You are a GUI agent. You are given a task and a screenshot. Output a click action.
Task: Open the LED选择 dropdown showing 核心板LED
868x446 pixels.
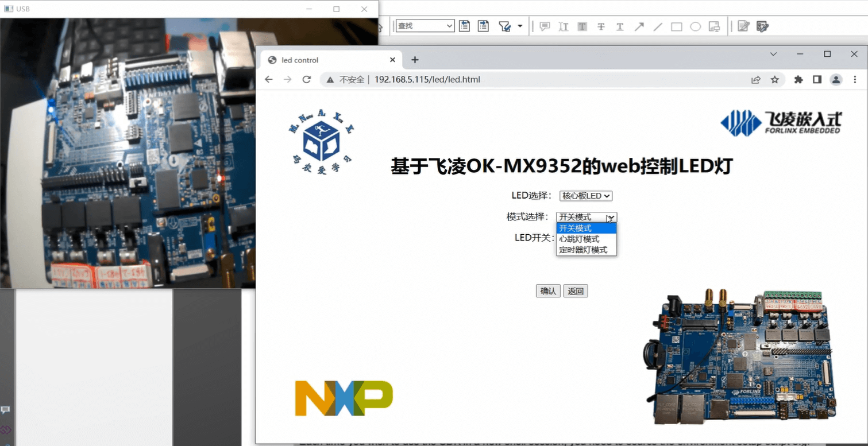point(586,196)
